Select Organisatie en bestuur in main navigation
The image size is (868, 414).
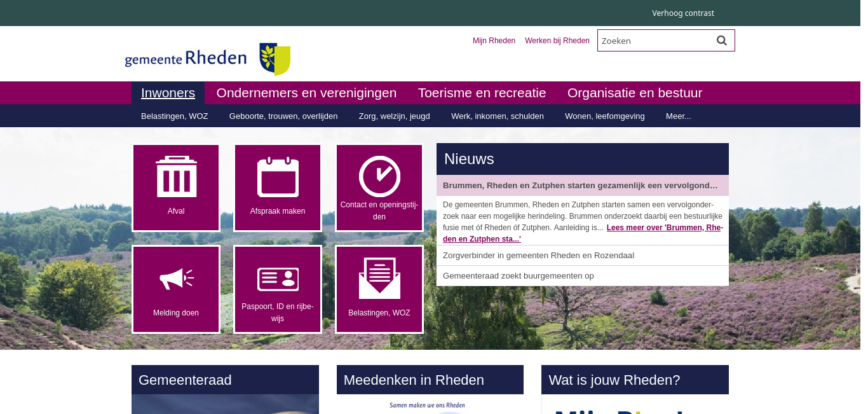pos(634,93)
